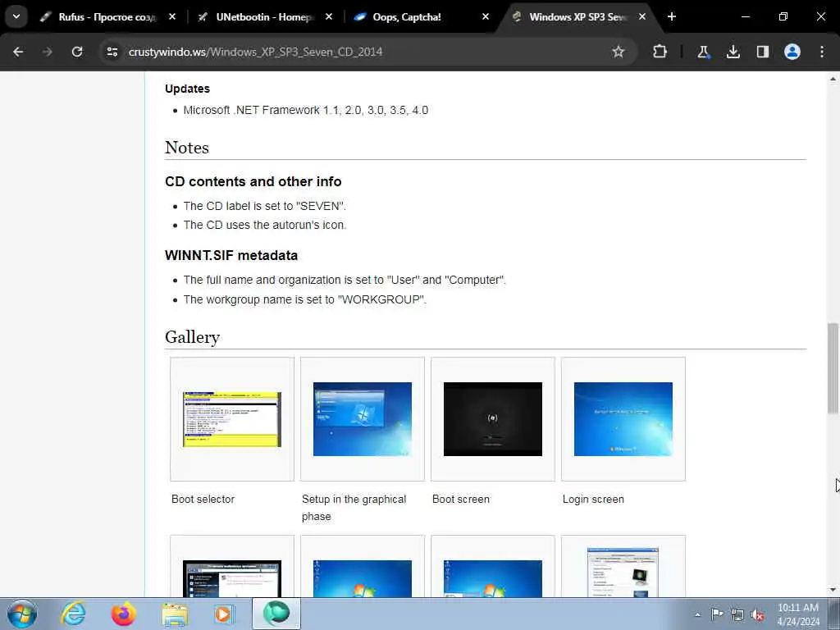Screen dimensions: 840x630
Task: Open the taskbar clock and date
Action: [x=798, y=614]
